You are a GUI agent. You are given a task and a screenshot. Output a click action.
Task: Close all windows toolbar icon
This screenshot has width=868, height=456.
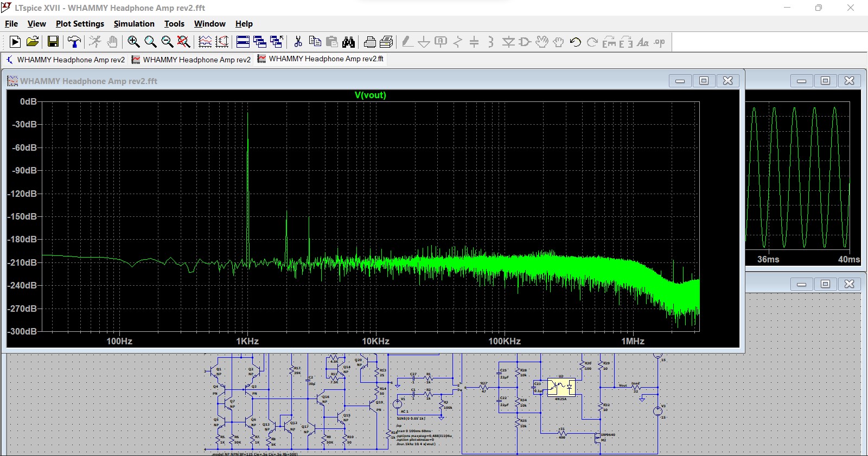tap(277, 42)
